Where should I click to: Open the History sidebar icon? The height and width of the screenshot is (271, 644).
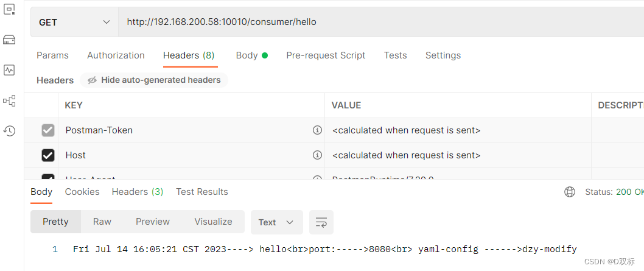point(10,131)
